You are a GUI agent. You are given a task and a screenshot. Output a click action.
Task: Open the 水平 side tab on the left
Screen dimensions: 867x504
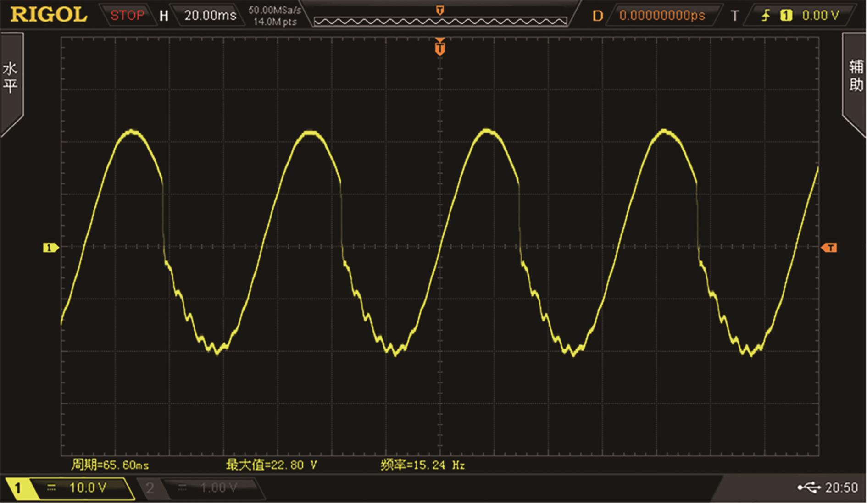pos(11,78)
